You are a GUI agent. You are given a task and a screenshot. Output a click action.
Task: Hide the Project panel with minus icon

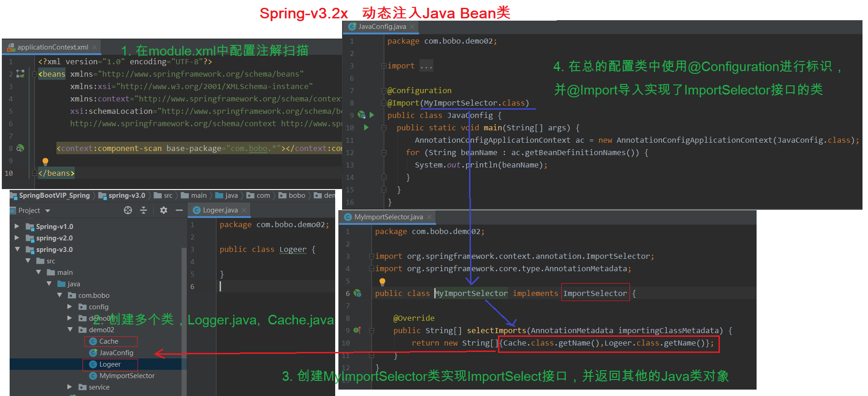(179, 210)
